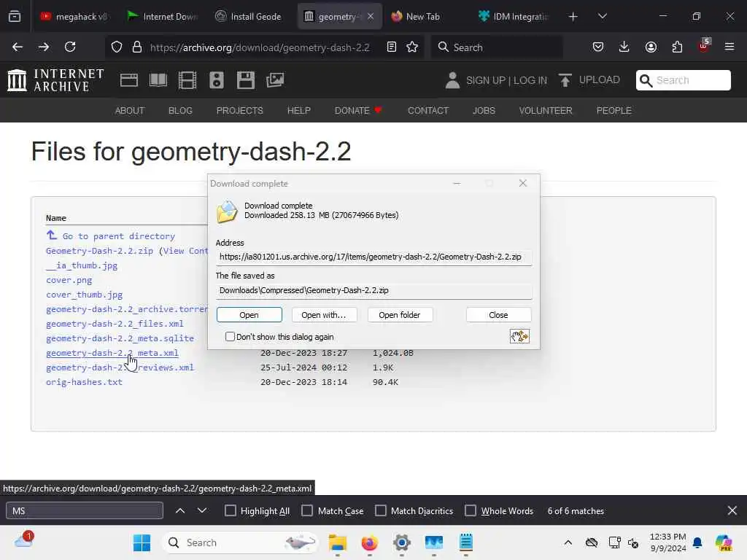The width and height of the screenshot is (747, 560).
Task: Open the Software floppy icon in Archive header
Action: (246, 80)
